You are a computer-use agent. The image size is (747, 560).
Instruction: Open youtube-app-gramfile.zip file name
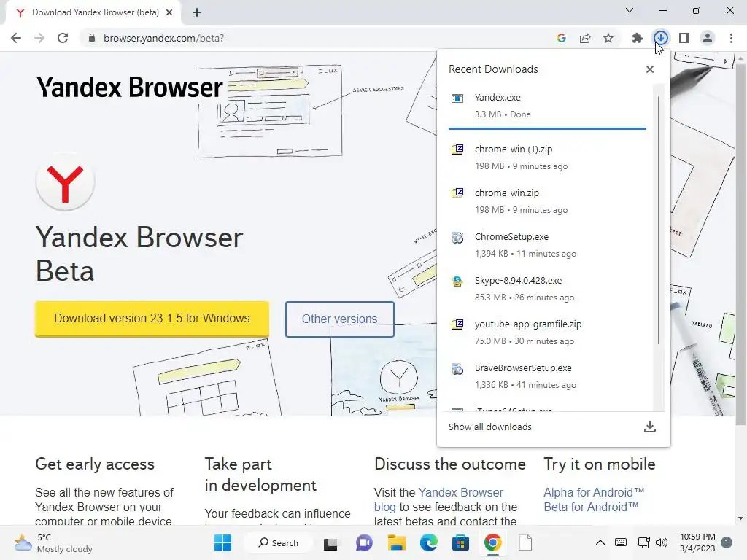point(528,324)
